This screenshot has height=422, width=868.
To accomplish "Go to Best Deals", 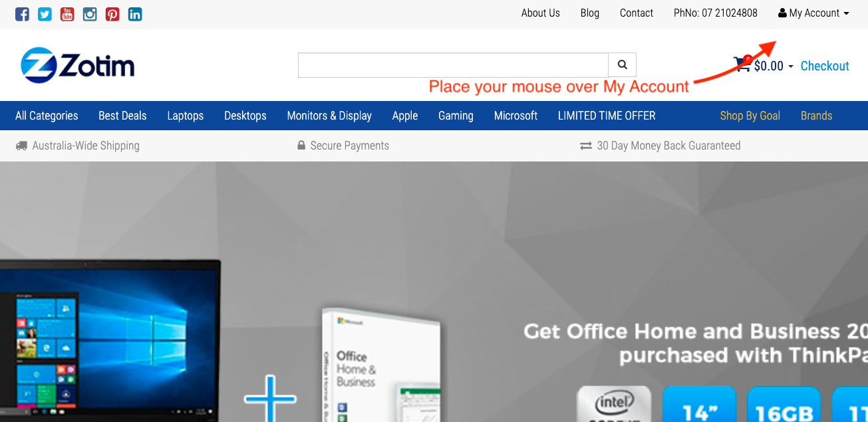I will (122, 116).
